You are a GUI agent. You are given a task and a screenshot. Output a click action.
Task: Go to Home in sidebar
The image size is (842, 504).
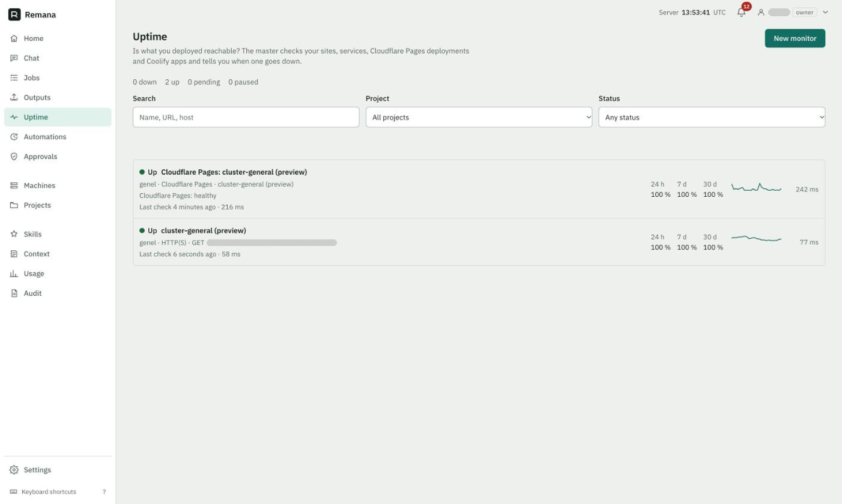click(x=58, y=38)
